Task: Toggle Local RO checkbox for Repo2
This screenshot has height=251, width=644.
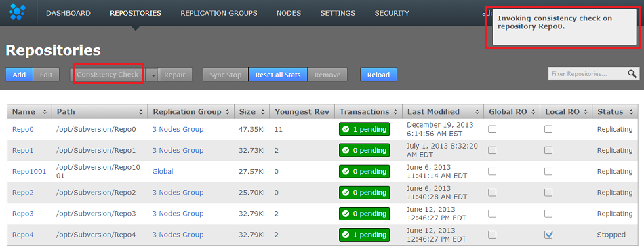Action: (x=548, y=192)
